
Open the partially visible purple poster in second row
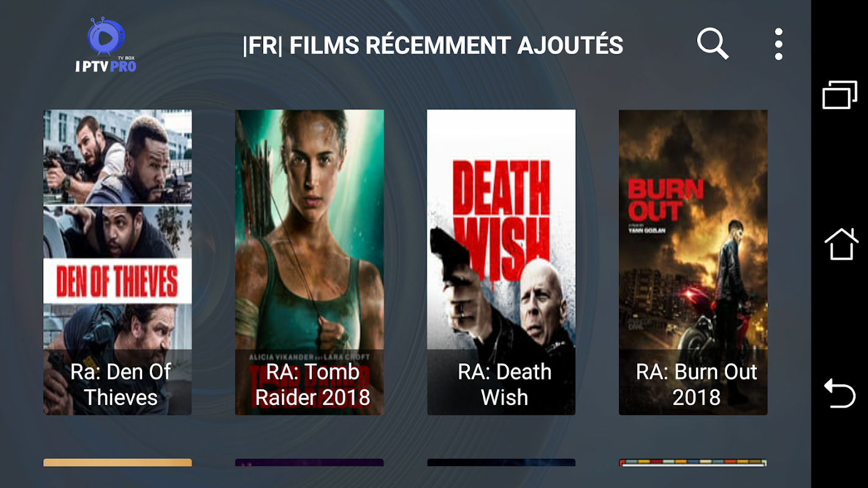tap(309, 462)
